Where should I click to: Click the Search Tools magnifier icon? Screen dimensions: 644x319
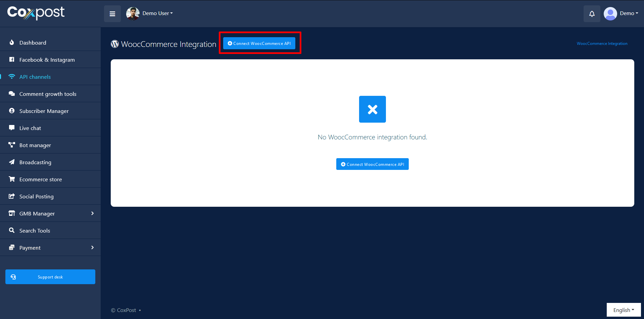click(x=12, y=230)
